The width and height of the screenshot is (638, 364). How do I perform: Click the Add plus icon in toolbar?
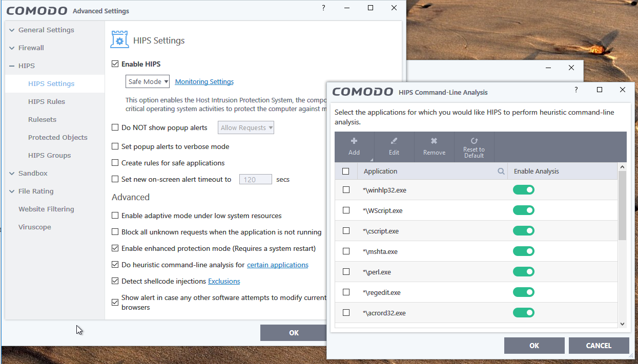click(x=354, y=141)
